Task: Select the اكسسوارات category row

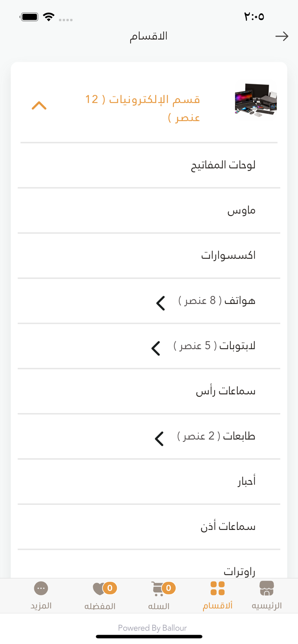Action: pos(229,255)
